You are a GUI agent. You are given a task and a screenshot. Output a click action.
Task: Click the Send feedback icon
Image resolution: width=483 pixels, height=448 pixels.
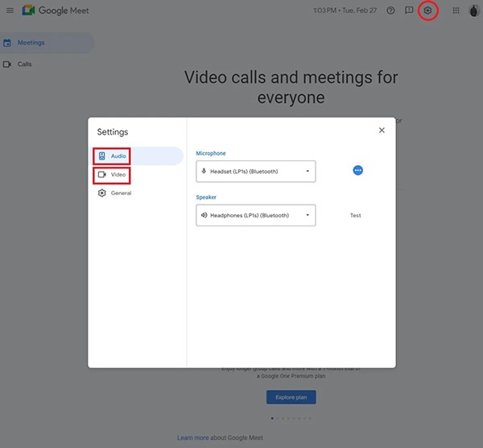409,10
